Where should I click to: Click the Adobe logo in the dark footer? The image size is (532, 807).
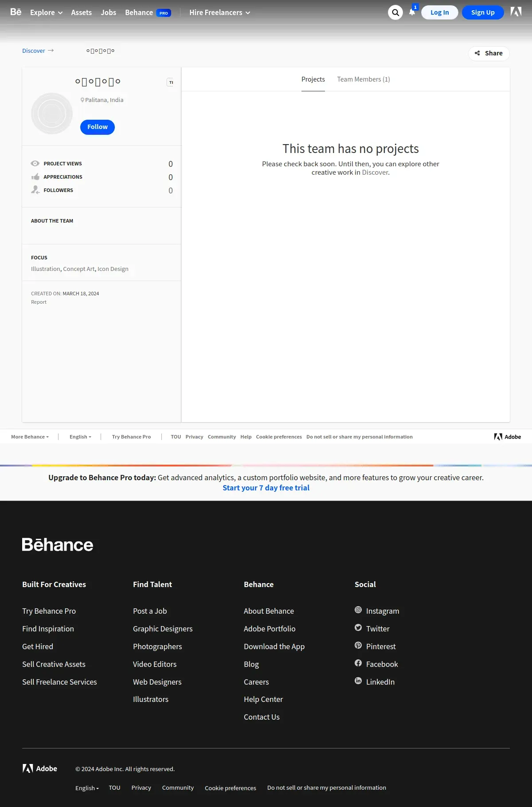pos(40,768)
